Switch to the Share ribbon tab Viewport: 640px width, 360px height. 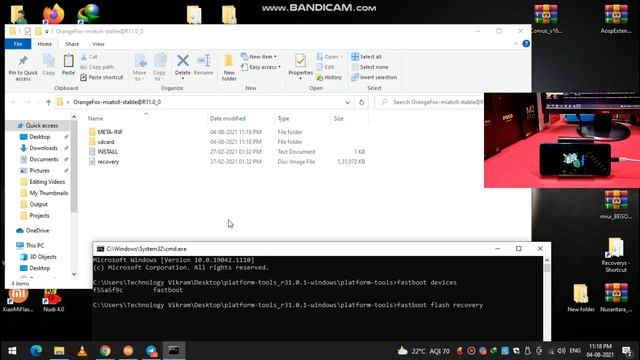72,44
